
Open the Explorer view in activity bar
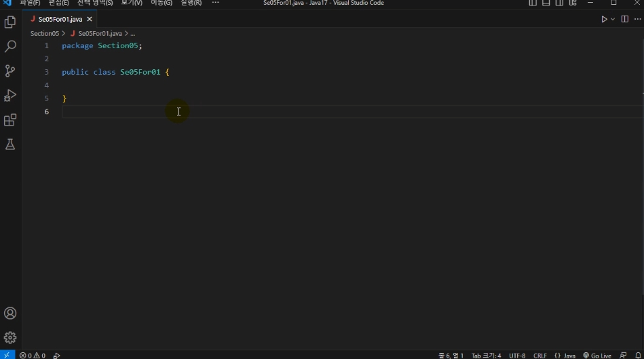[10, 22]
